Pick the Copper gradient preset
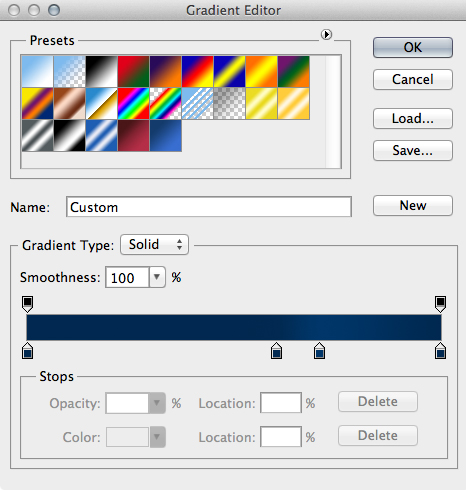Screen dimensions: 466x490 69,104
